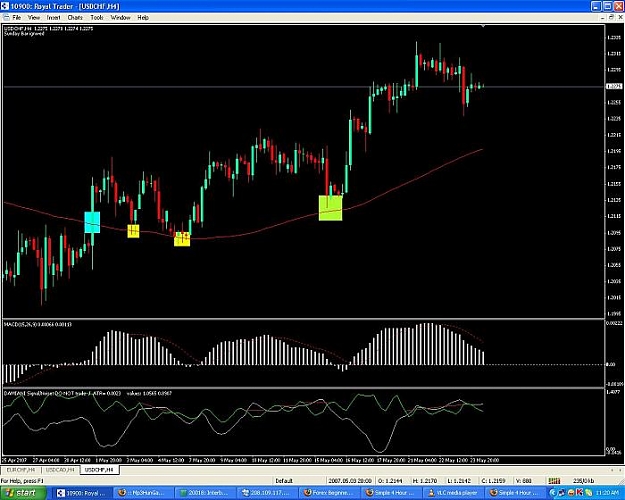Click the 10900: Royal Trader taskbar button
The height and width of the screenshot is (500, 625).
coord(83,493)
